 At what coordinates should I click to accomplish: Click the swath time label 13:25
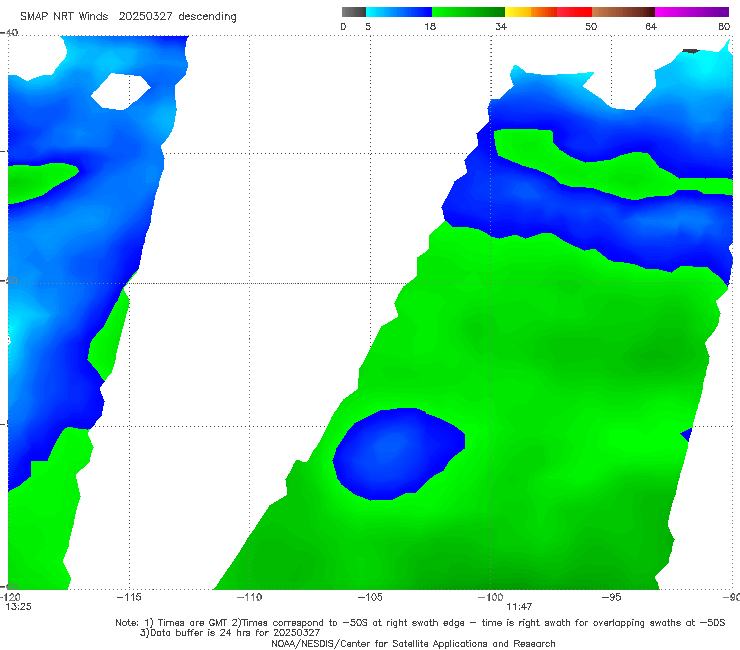18,607
